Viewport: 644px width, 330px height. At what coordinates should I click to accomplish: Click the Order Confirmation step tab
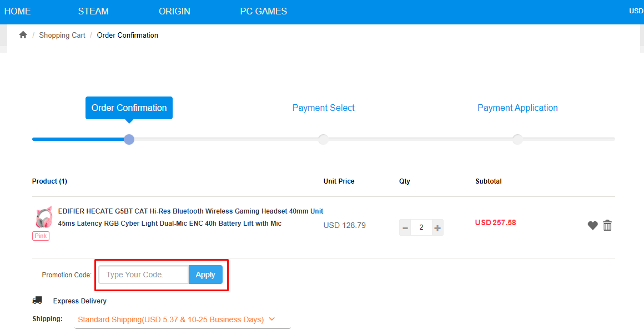pos(129,108)
